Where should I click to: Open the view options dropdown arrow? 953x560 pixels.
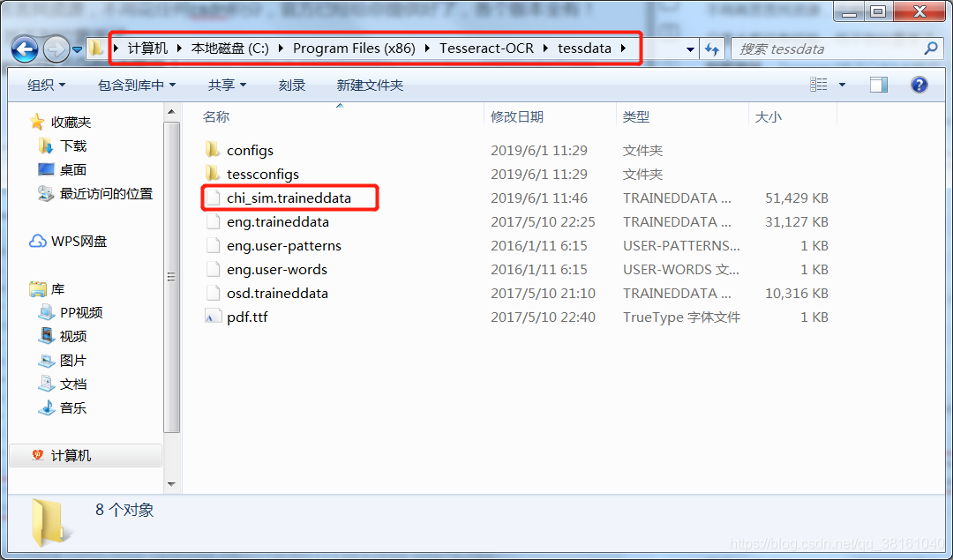tap(843, 85)
